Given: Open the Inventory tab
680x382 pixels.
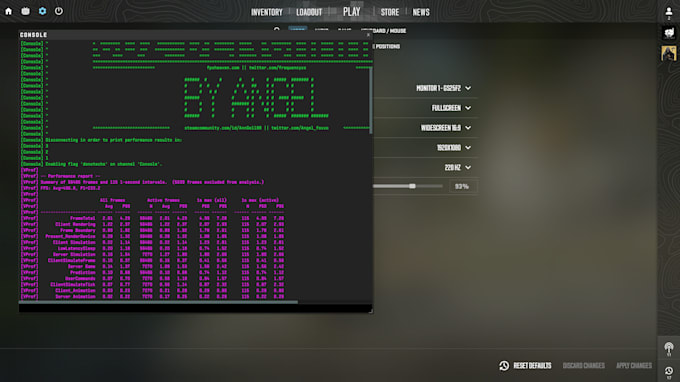Looking at the screenshot, I should [267, 12].
